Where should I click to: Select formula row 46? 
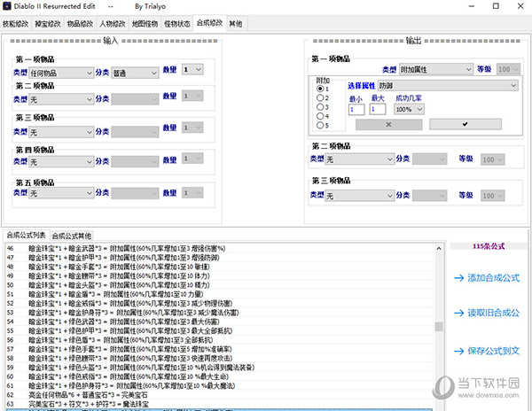click(x=219, y=248)
